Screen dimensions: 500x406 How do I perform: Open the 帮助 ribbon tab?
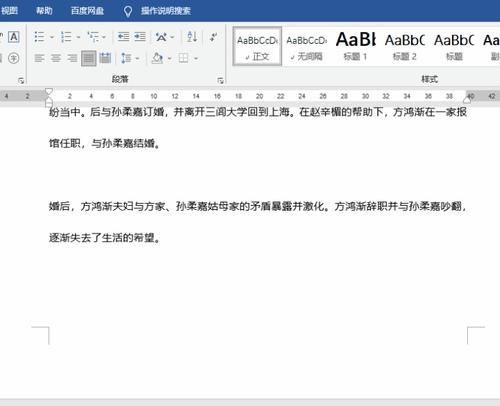44,11
